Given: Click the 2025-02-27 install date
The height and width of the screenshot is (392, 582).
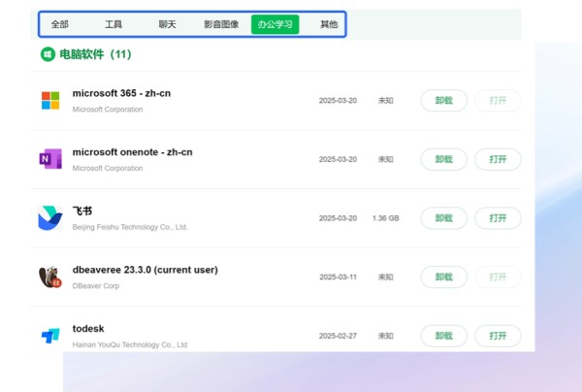Looking at the screenshot, I should (x=338, y=336).
